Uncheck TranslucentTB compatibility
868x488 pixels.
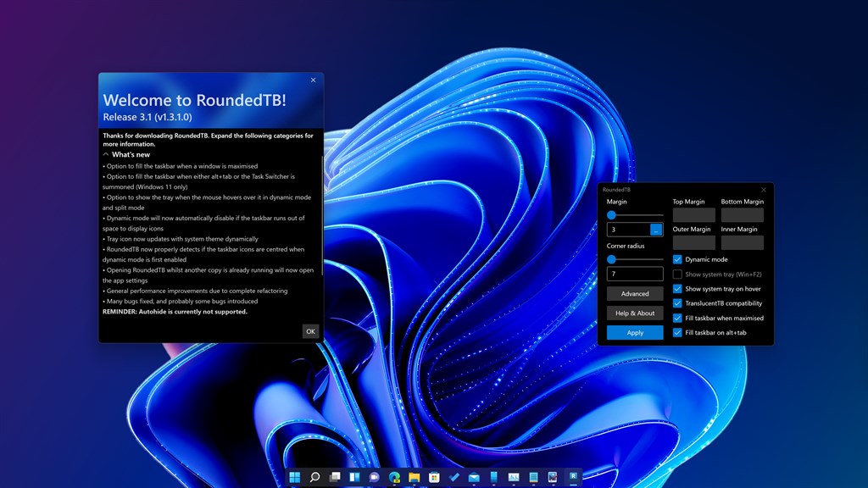[677, 304]
